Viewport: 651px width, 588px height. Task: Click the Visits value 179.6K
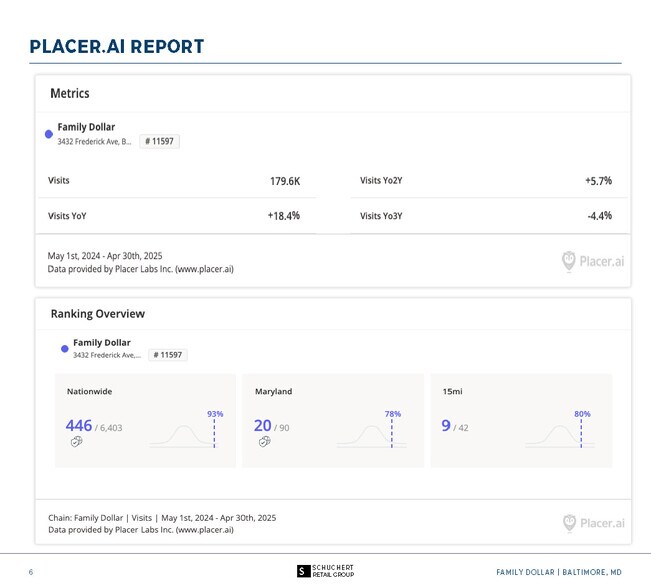pyautogui.click(x=285, y=181)
